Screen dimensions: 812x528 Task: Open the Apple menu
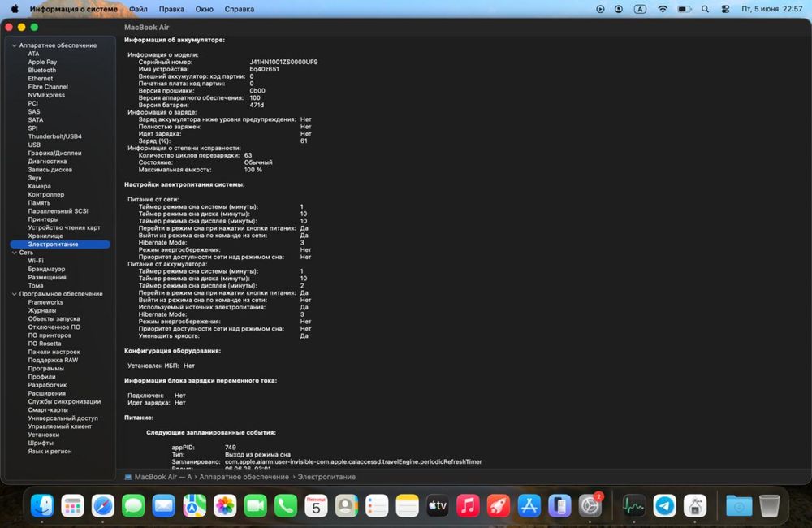coord(15,9)
